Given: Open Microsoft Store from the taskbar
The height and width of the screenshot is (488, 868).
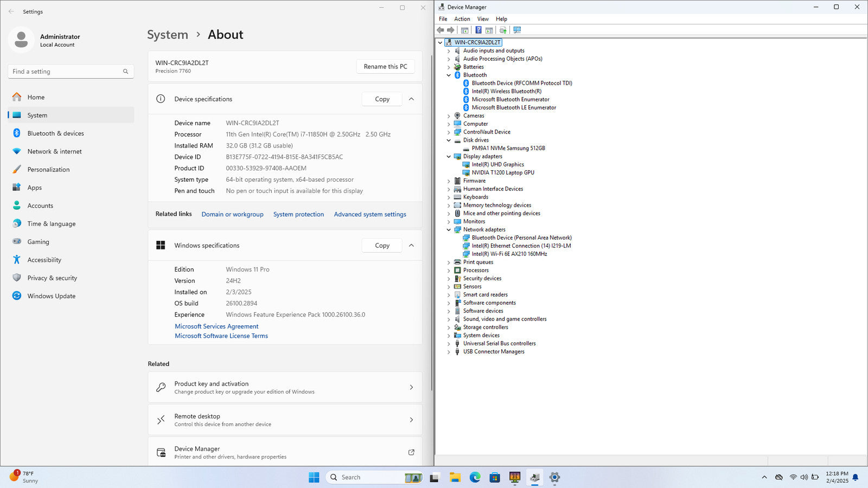Looking at the screenshot, I should click(x=495, y=477).
